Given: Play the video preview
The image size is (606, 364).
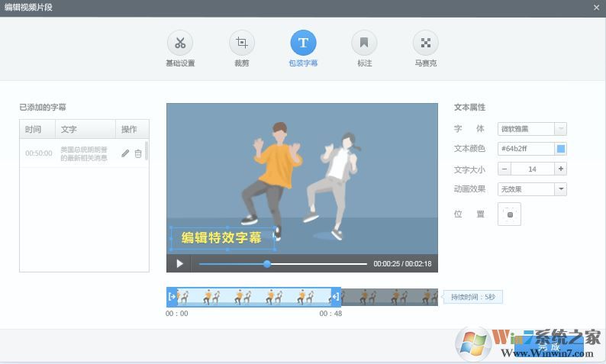Looking at the screenshot, I should (x=180, y=264).
